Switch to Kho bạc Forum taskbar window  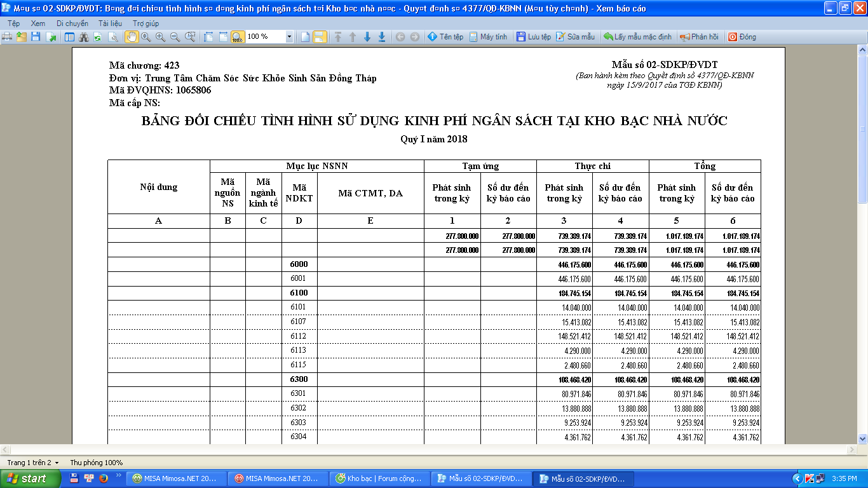point(379,478)
